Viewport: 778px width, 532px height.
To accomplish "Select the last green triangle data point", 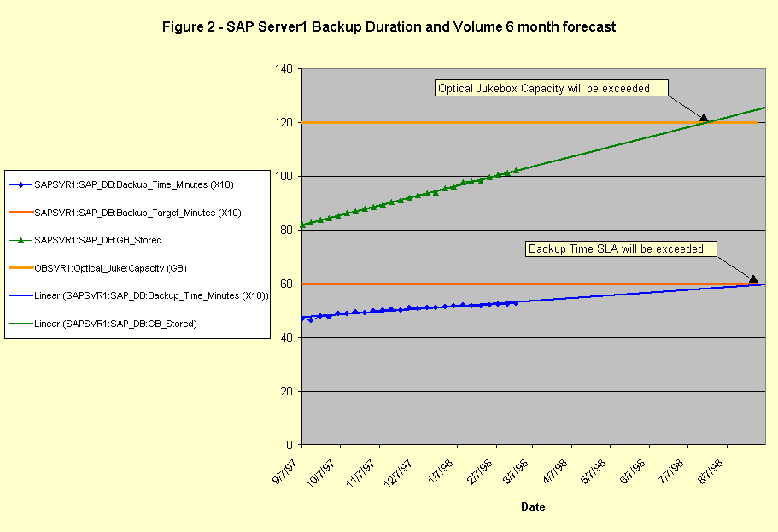I will point(516,170).
